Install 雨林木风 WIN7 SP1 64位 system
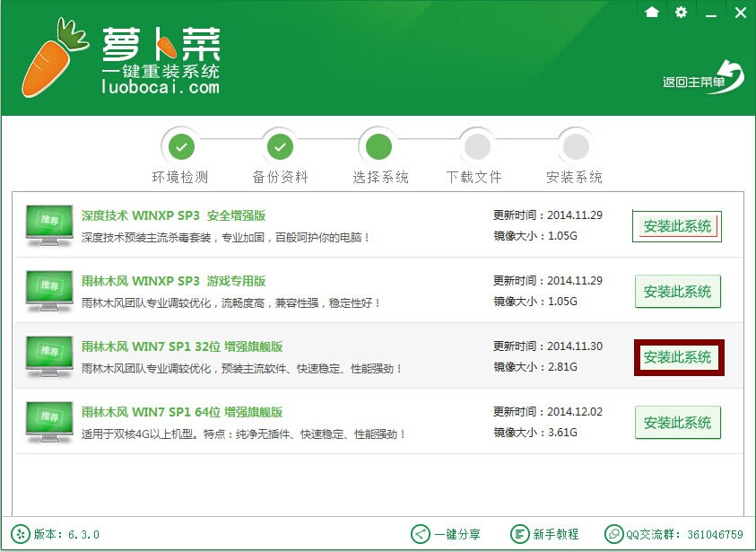 [677, 423]
